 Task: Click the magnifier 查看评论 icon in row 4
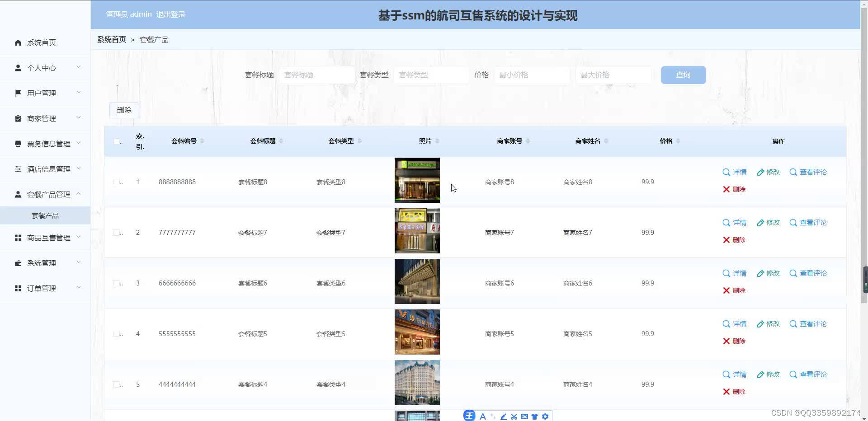pyautogui.click(x=793, y=324)
